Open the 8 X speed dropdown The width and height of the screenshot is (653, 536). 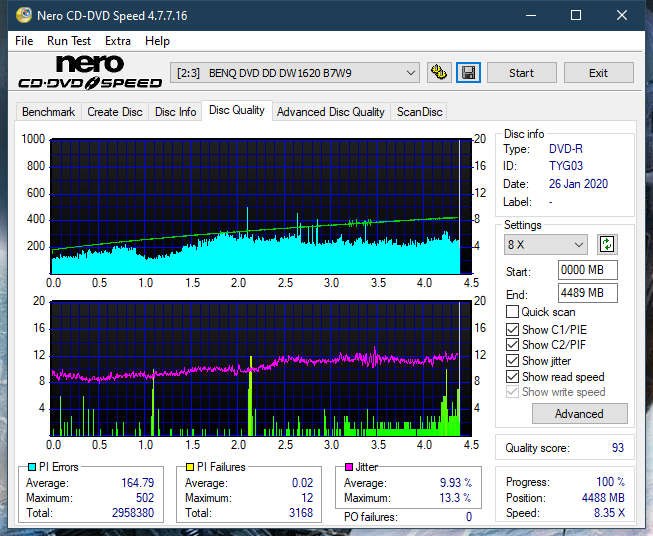pos(546,244)
